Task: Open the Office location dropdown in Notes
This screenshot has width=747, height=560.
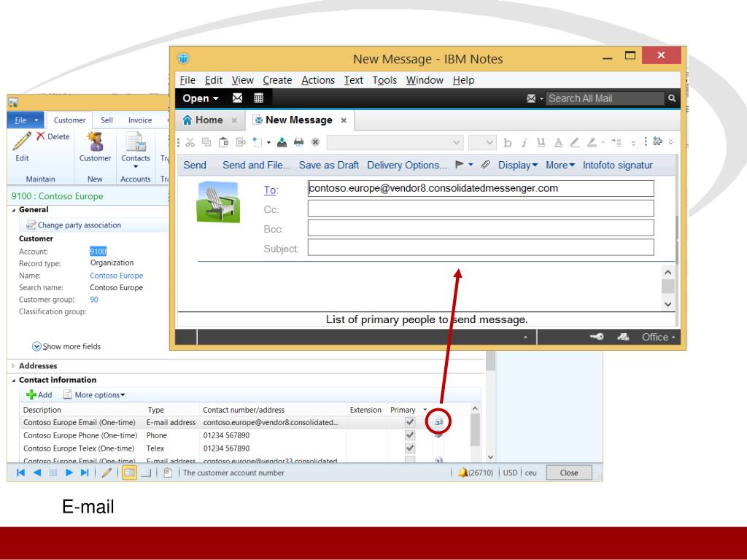Action: [x=659, y=337]
